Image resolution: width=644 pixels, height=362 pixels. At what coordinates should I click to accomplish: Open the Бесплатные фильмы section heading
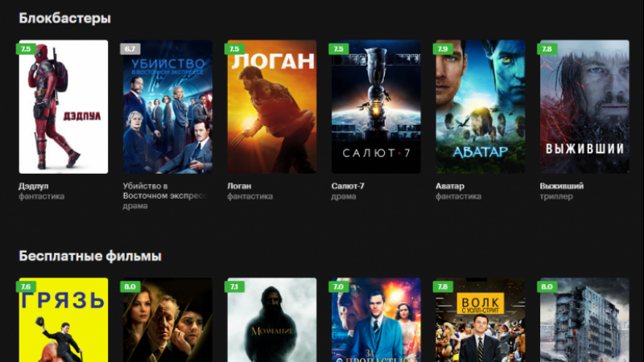(x=90, y=256)
